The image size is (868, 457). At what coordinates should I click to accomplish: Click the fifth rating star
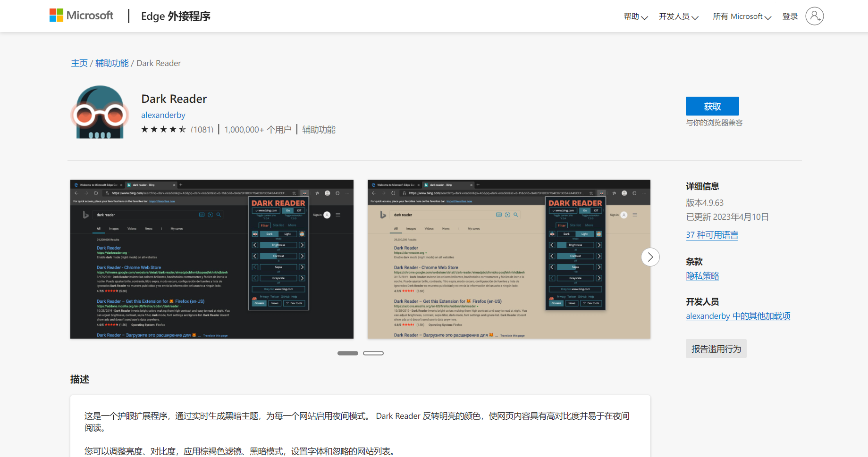pos(183,129)
